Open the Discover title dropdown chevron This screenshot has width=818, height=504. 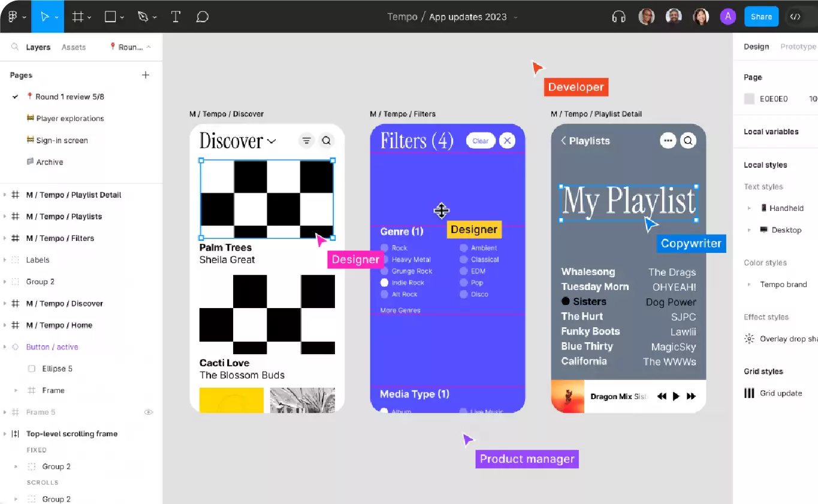click(x=271, y=141)
